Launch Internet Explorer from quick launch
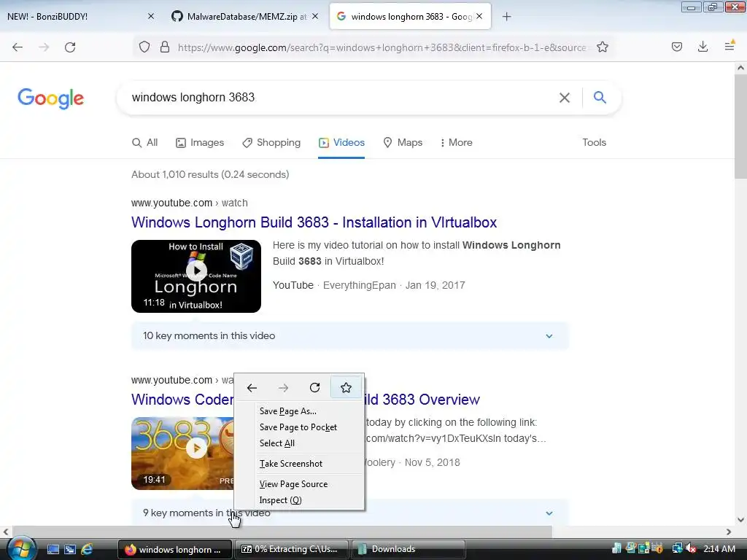Screen dimensions: 747x560 (x=87, y=550)
